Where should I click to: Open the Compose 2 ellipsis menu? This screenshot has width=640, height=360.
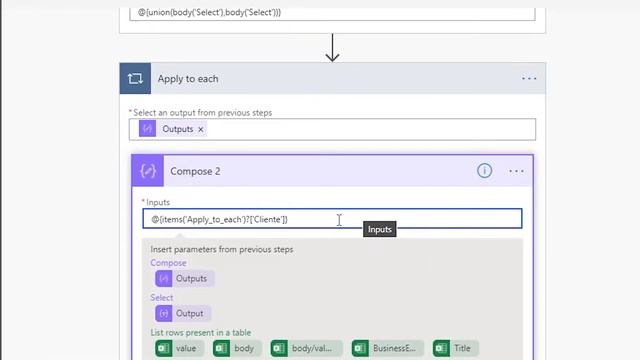pyautogui.click(x=516, y=171)
